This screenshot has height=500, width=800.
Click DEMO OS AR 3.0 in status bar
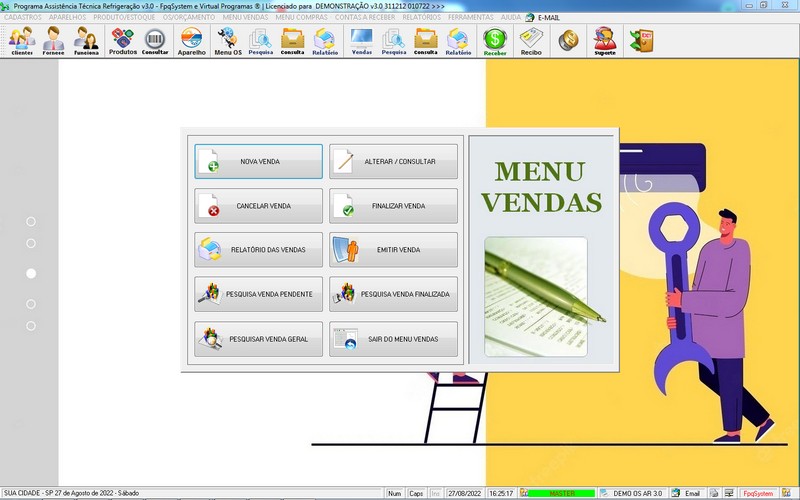(x=637, y=493)
